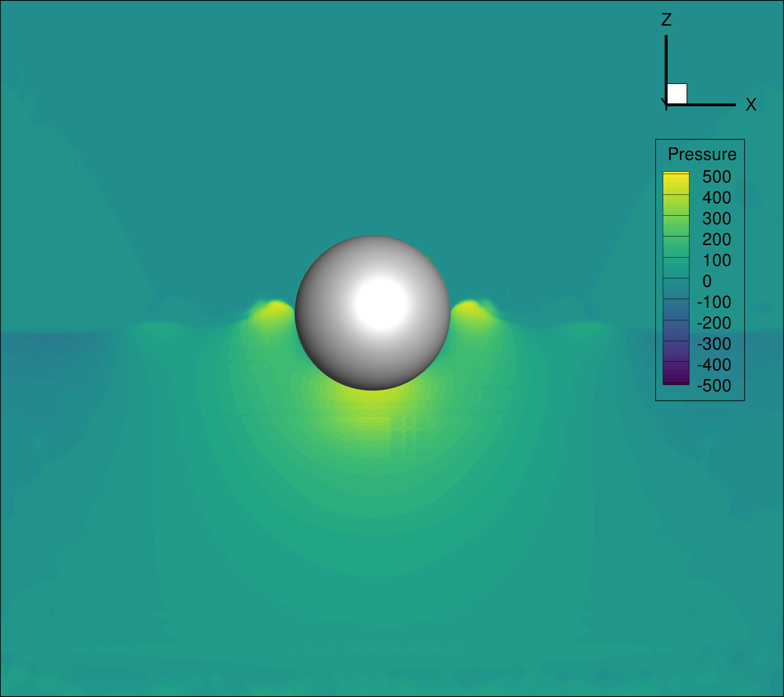Click the vertical Z axis line
The height and width of the screenshot is (697, 784).
[666, 59]
